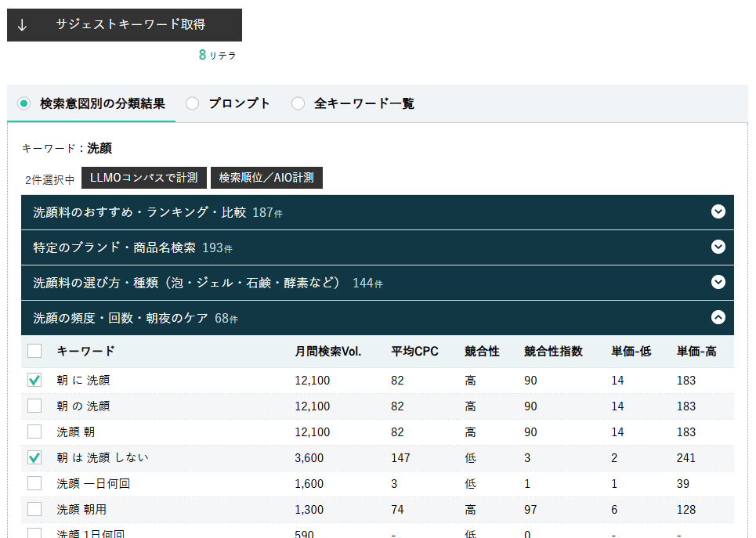Click the 1,300 search volume cell
The width and height of the screenshot is (756, 538).
tap(309, 510)
